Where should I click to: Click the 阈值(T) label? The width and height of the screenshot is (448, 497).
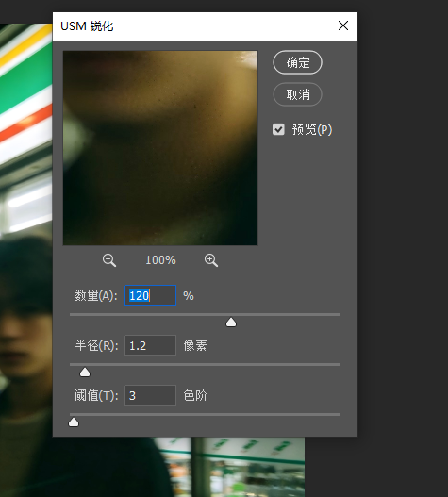pyautogui.click(x=96, y=395)
